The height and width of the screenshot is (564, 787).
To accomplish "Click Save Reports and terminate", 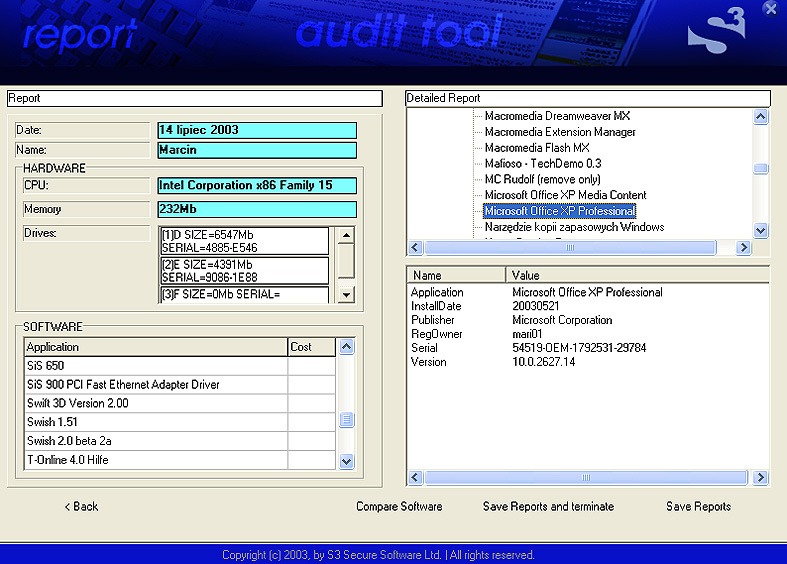I will tap(548, 506).
